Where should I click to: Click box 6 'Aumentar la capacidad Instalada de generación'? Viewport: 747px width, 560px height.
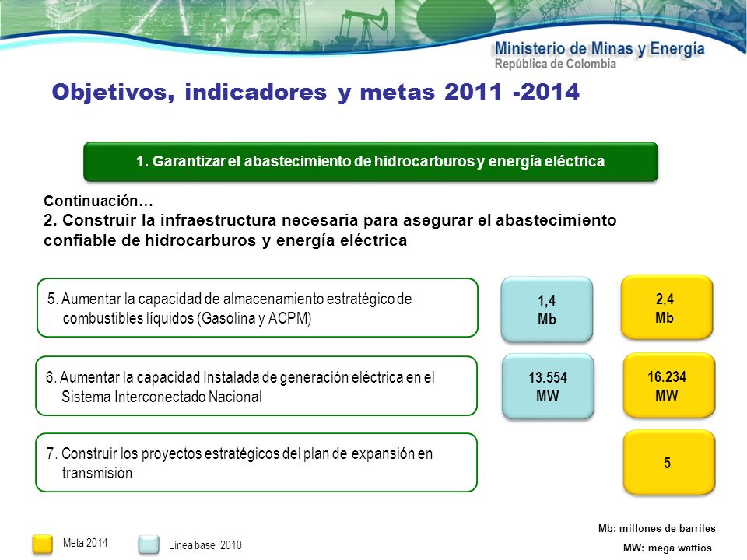[256, 386]
